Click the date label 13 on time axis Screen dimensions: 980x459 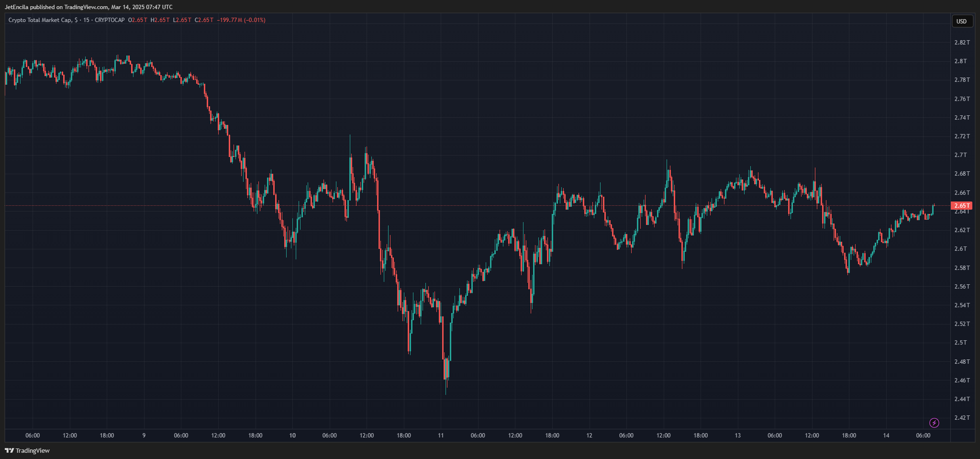pos(738,436)
